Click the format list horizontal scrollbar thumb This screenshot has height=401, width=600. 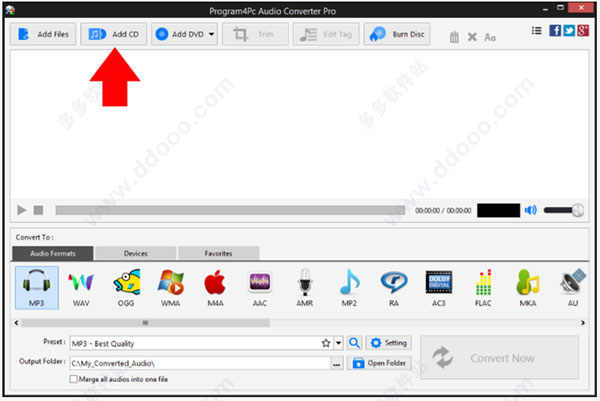[x=145, y=323]
